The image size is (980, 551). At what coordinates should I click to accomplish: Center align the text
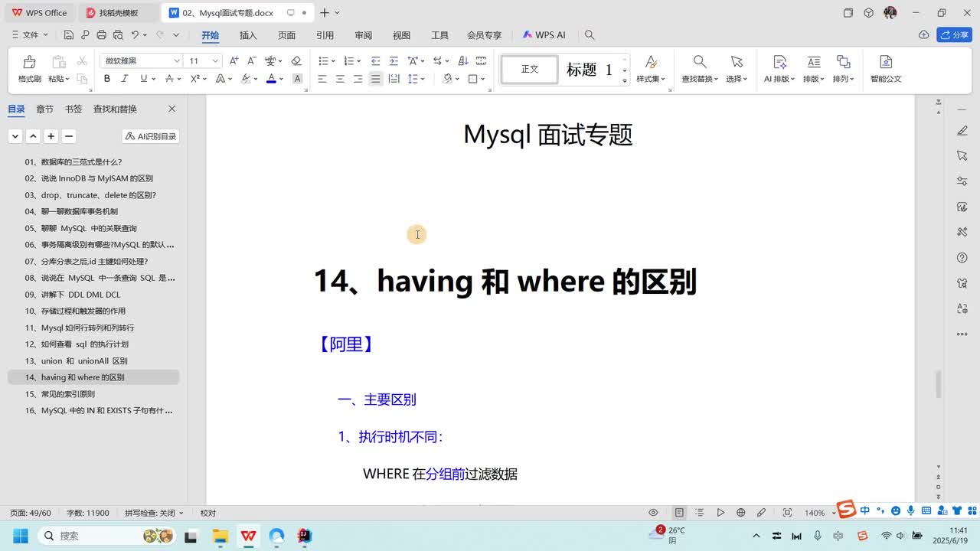tap(340, 79)
